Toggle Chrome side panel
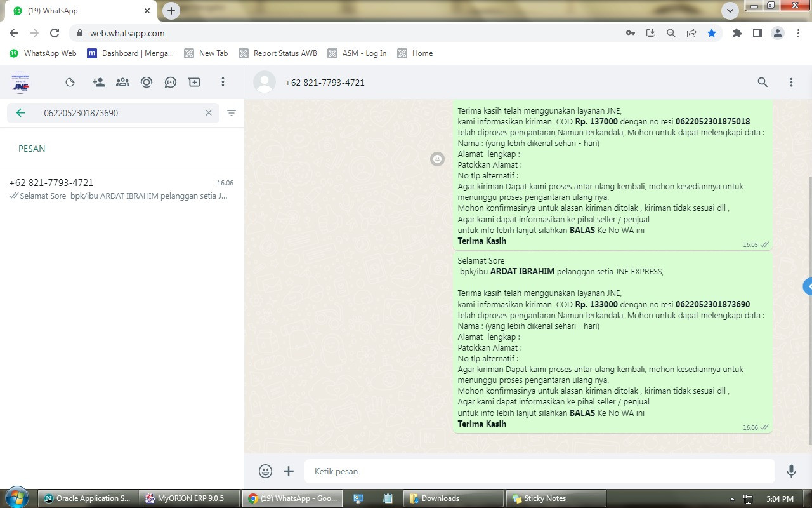This screenshot has height=508, width=812. pyautogui.click(x=757, y=33)
